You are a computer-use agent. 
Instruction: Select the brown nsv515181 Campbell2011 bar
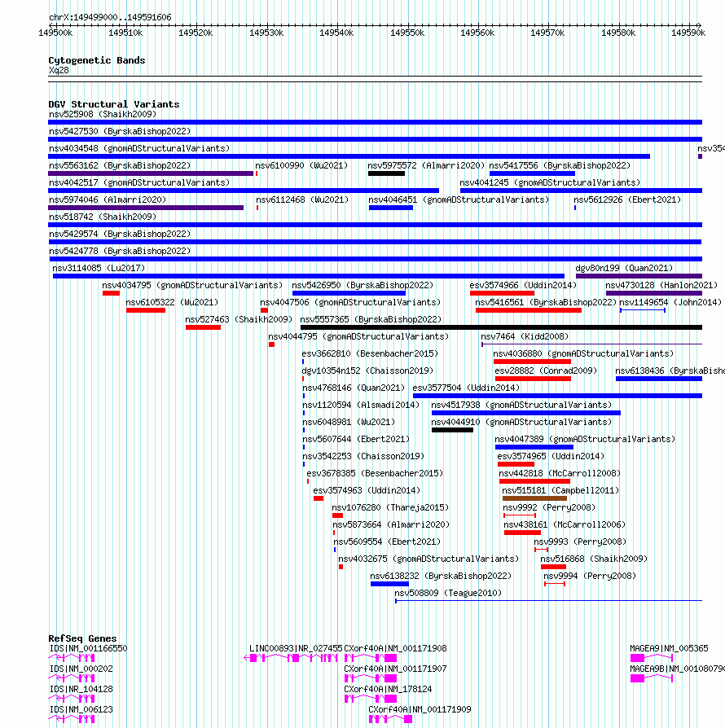(x=534, y=499)
